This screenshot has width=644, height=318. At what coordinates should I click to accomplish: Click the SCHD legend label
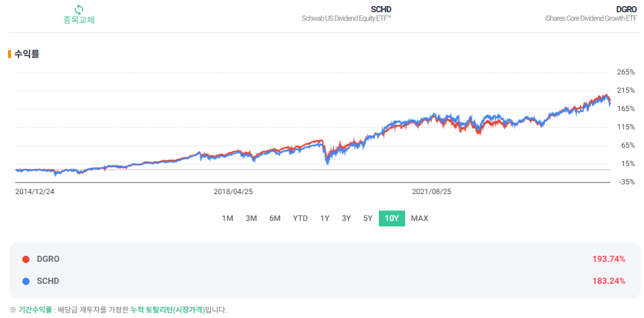(x=48, y=281)
